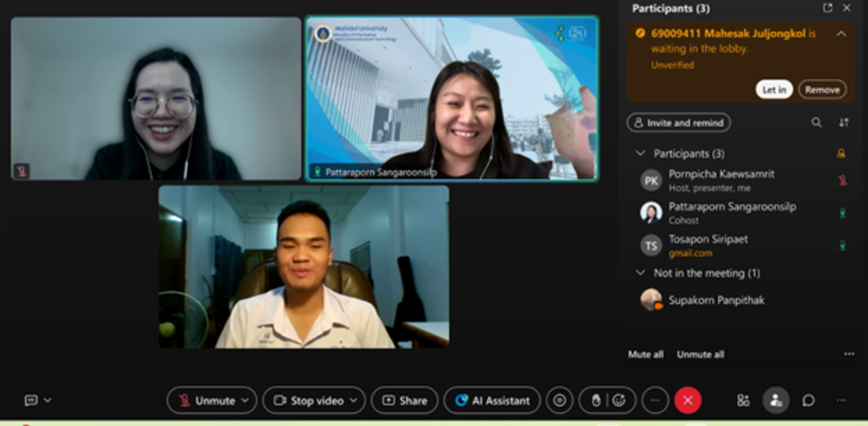Viewport: 868px width, 426px height.
Task: Collapse the Not in the meeting section
Action: [640, 273]
